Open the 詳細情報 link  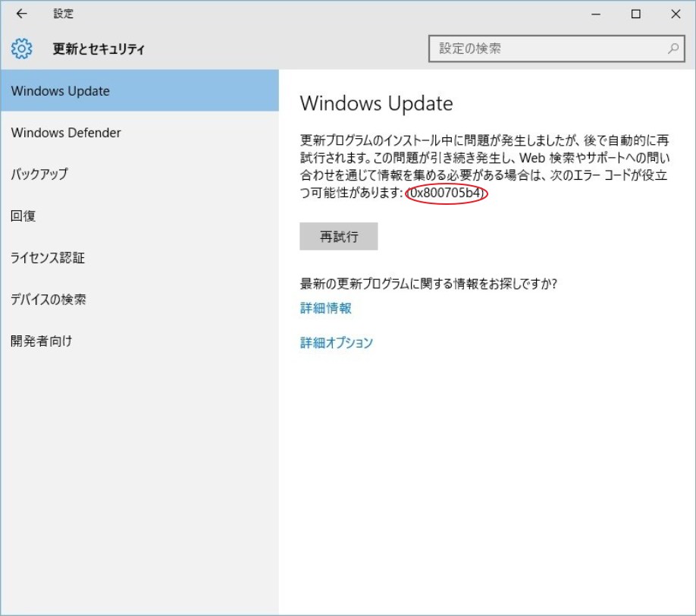324,309
